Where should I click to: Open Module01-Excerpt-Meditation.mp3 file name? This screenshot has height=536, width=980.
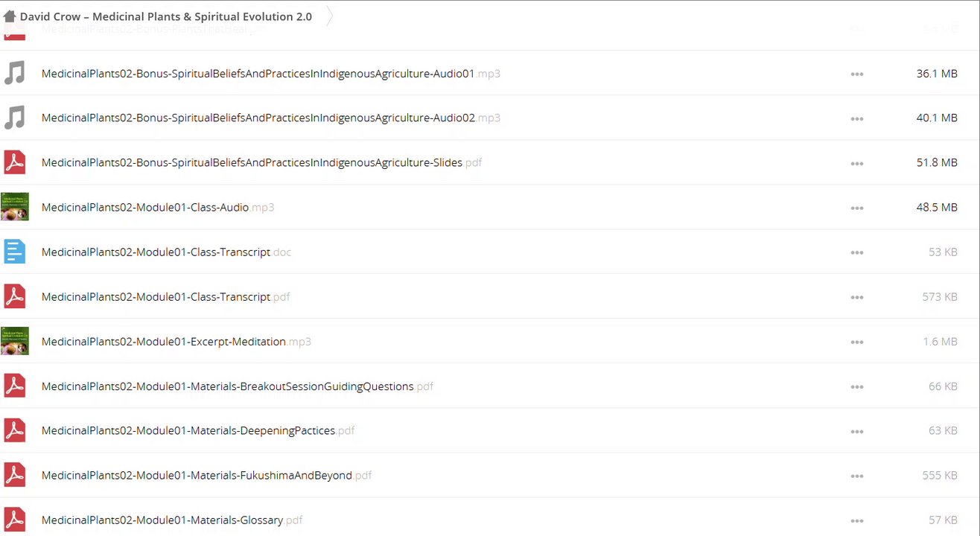click(x=176, y=342)
